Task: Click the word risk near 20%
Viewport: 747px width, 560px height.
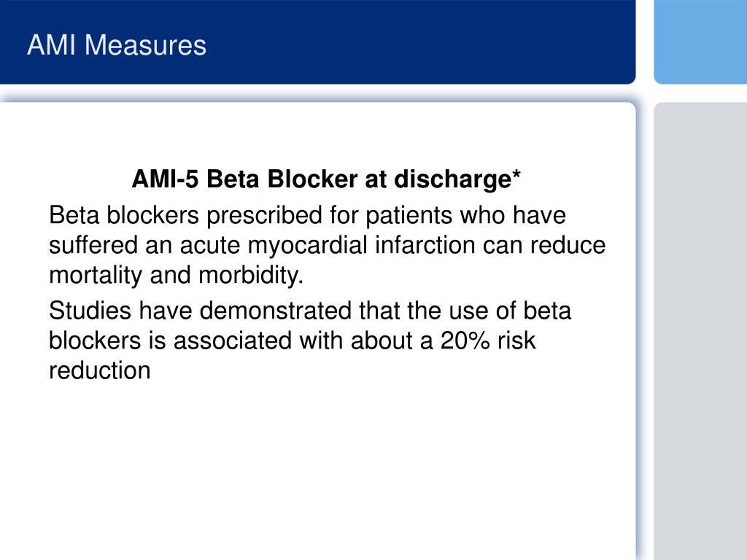Action: 516,341
